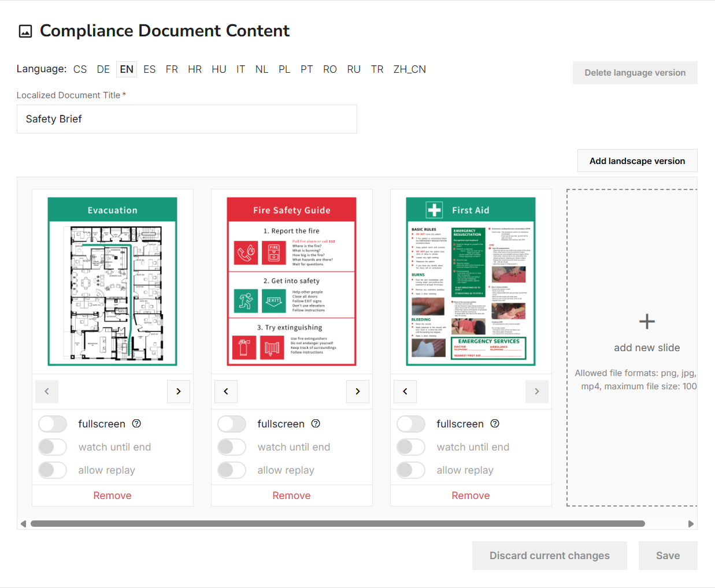Click the plus icon to add slide
Viewport: 715px width, 588px height.
(647, 322)
